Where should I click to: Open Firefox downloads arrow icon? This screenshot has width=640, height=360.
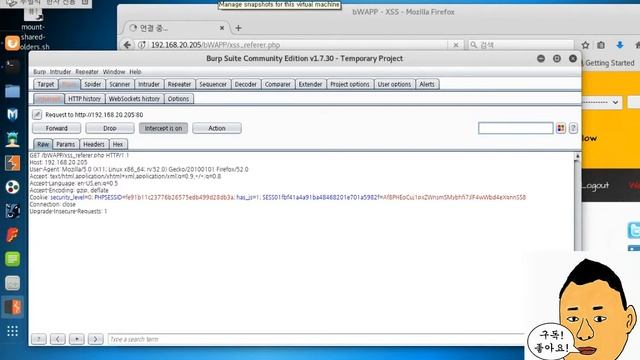click(x=620, y=45)
